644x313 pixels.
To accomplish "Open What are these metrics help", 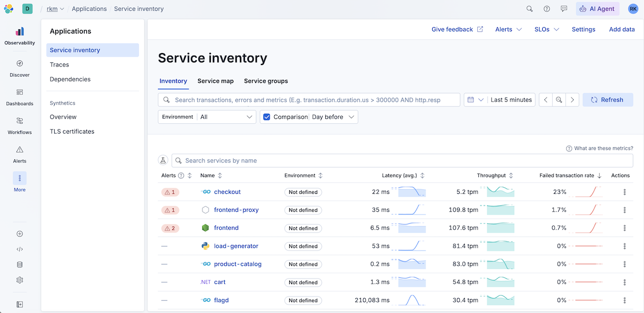I will point(600,148).
